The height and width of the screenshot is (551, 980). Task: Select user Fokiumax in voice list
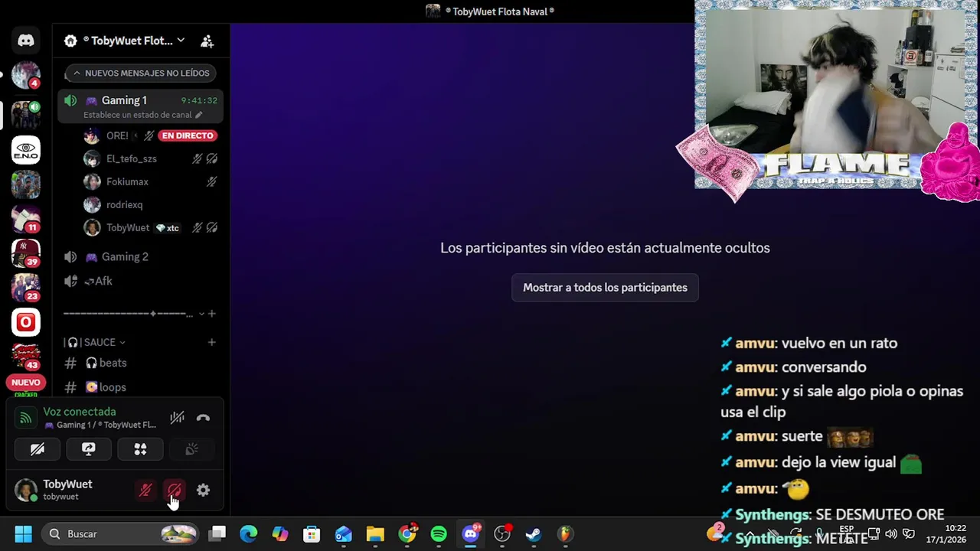pyautogui.click(x=151, y=181)
